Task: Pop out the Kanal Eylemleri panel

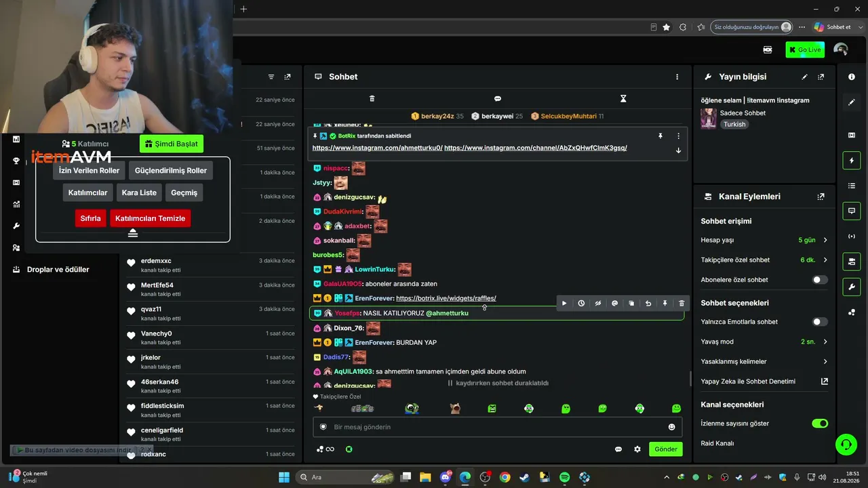Action: [x=821, y=197]
